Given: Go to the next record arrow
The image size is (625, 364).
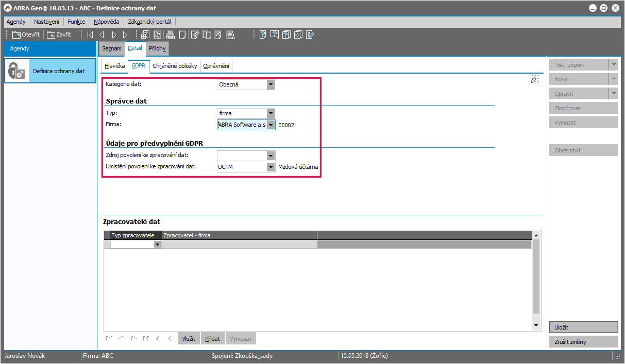Looking at the screenshot, I should (x=114, y=35).
